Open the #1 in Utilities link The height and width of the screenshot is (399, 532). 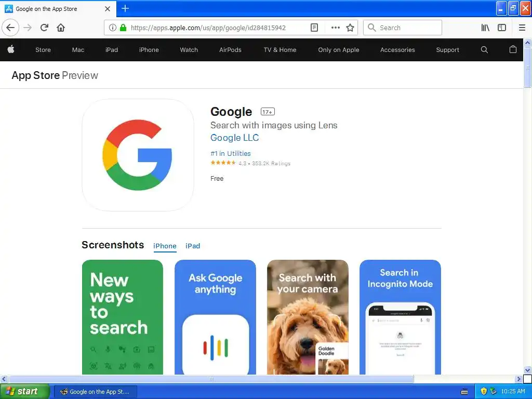click(231, 153)
